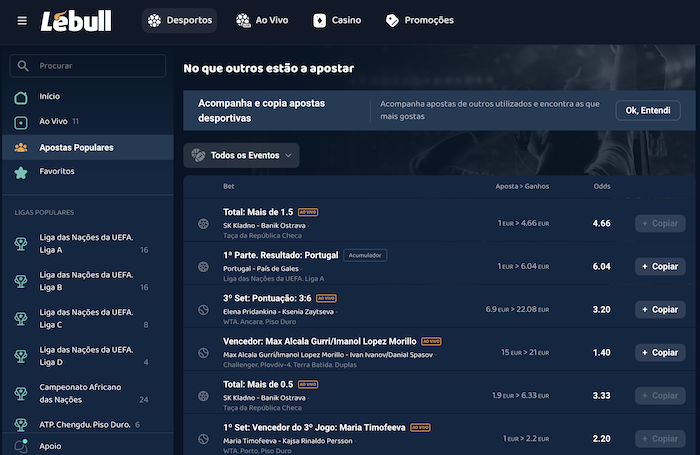Switch to the Ao Vivo top tab

[x=262, y=21]
